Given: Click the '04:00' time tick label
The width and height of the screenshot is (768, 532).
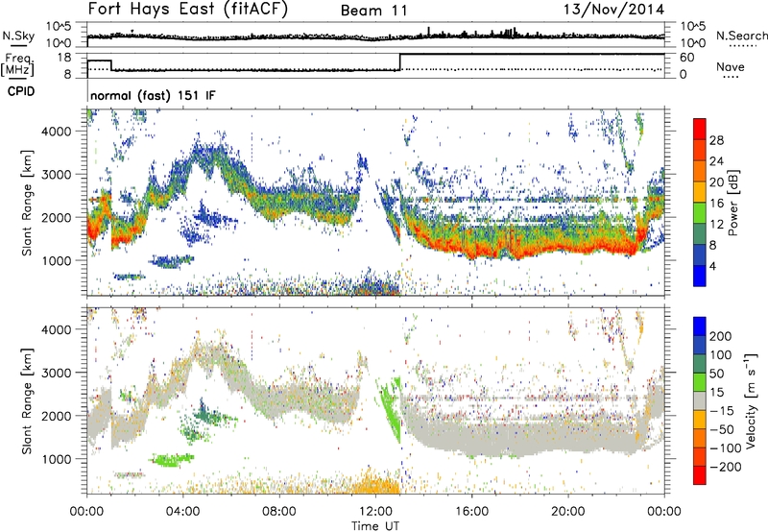Looking at the screenshot, I should tap(182, 512).
